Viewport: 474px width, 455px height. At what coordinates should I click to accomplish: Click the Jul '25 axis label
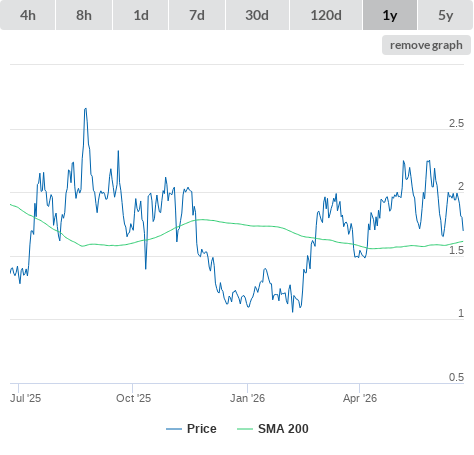[25, 398]
